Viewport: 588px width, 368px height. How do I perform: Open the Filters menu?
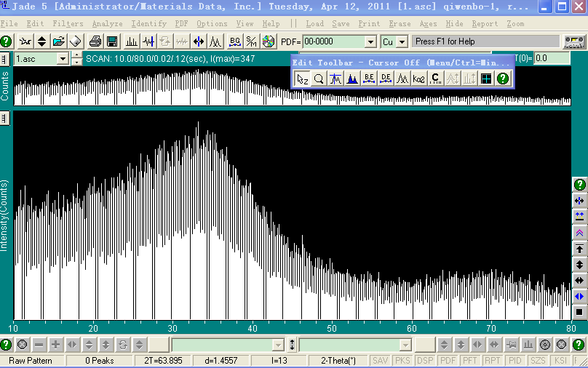tap(68, 24)
